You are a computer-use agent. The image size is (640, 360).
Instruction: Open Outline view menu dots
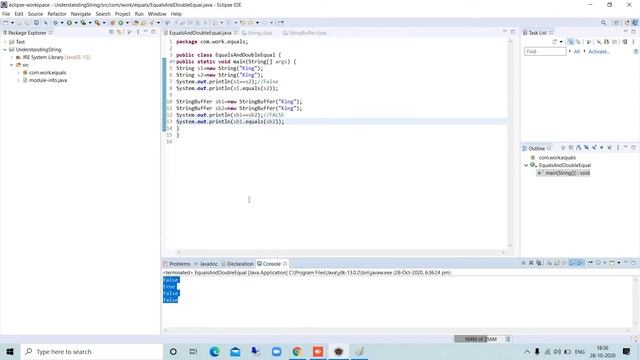[618, 148]
